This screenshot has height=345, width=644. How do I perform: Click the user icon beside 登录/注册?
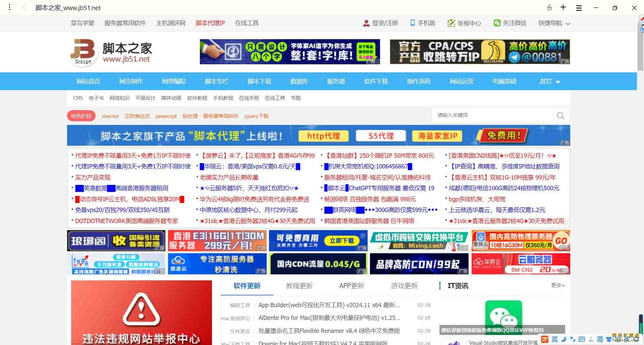(366, 23)
